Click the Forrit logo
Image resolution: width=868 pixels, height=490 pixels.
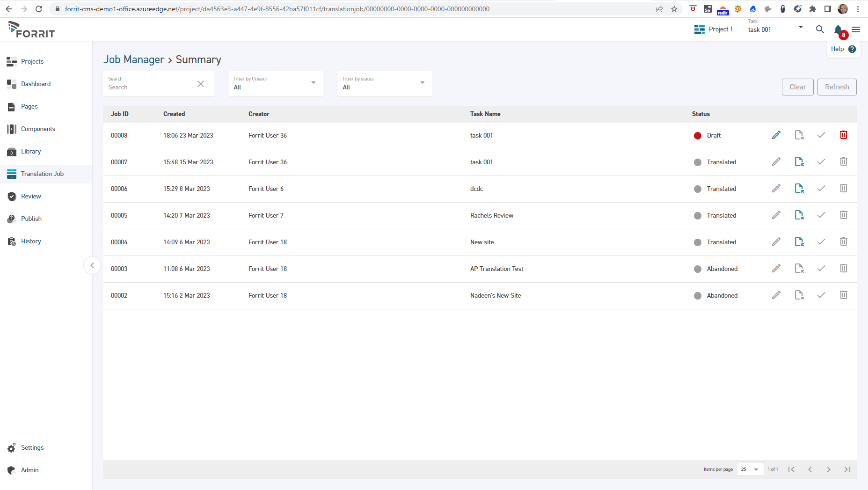pos(31,29)
